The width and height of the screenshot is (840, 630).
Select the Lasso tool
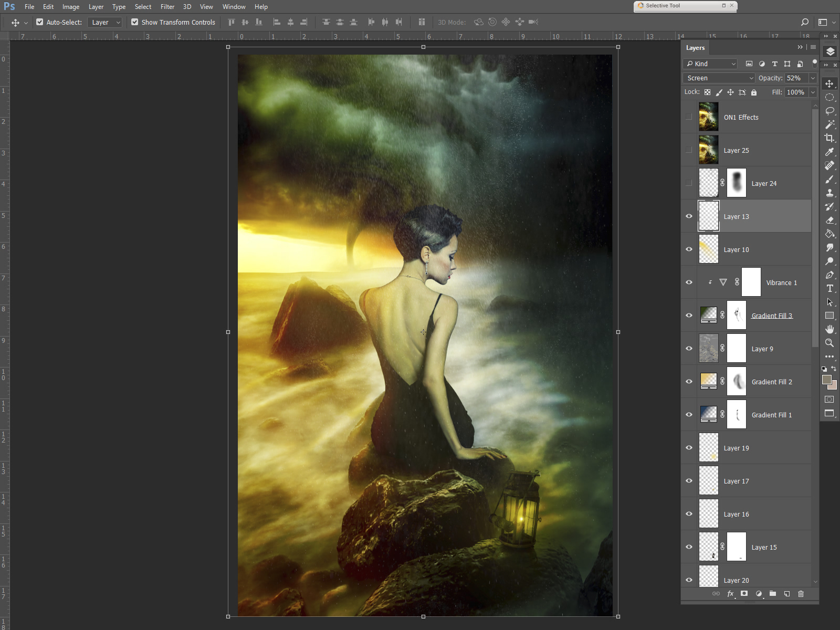coord(829,111)
